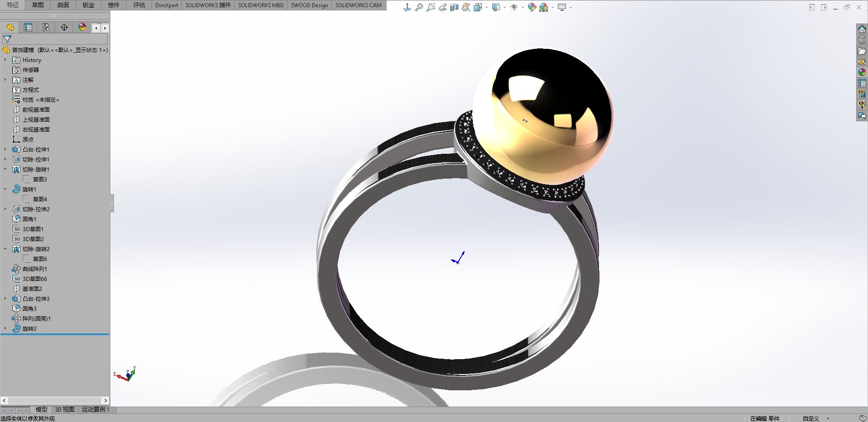Open the SOLIDWORKS Forum task pane icon
The height and width of the screenshot is (422, 868).
click(x=862, y=116)
